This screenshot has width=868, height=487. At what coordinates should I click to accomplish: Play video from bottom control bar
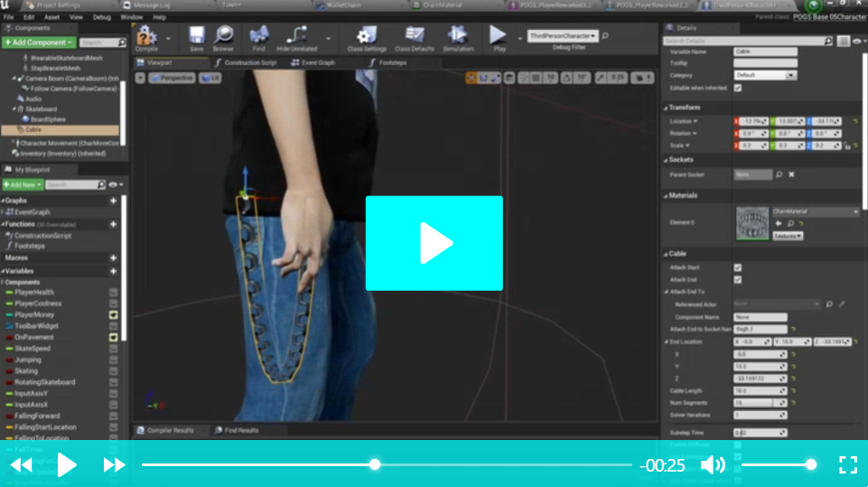click(67, 464)
